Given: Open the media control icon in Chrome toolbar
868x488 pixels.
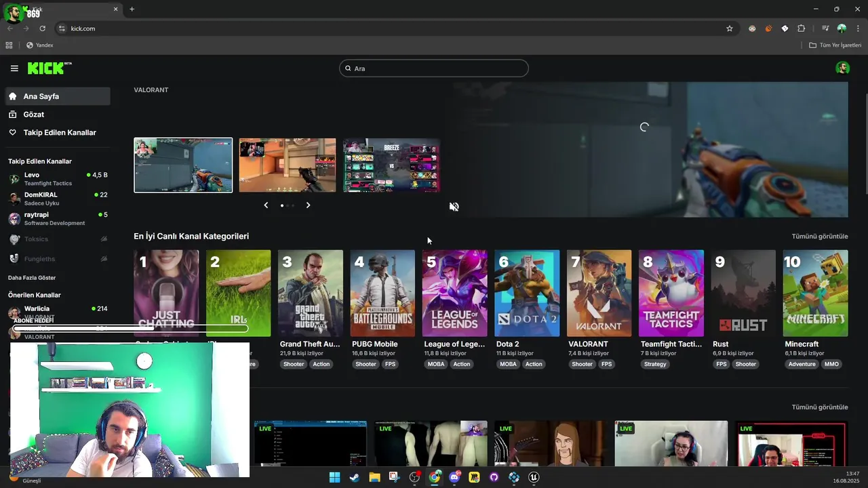Looking at the screenshot, I should 825,28.
